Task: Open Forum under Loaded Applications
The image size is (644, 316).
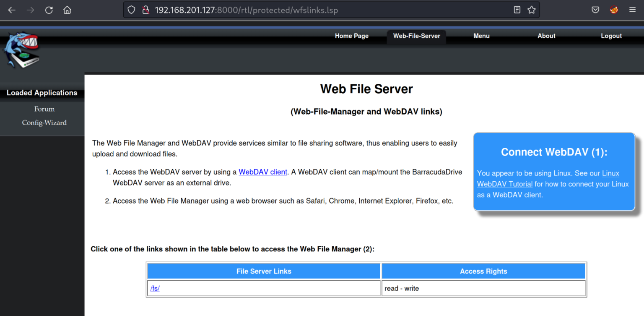Action: point(44,109)
